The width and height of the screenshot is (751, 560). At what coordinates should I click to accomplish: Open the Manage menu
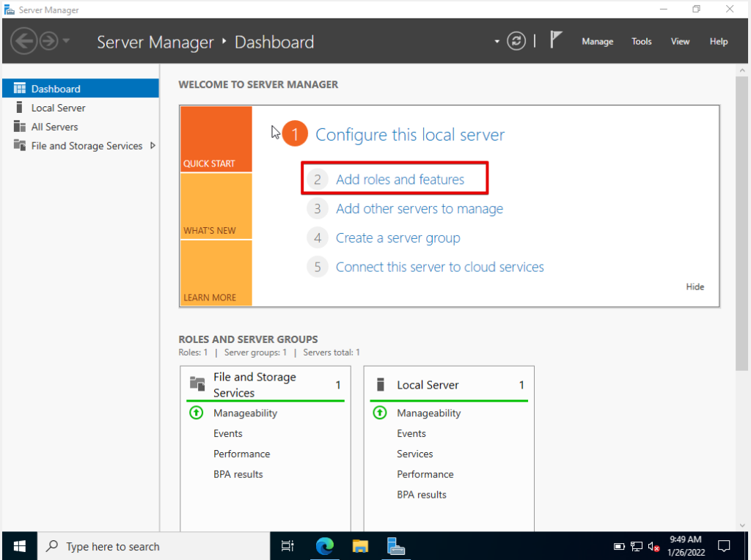coord(597,42)
